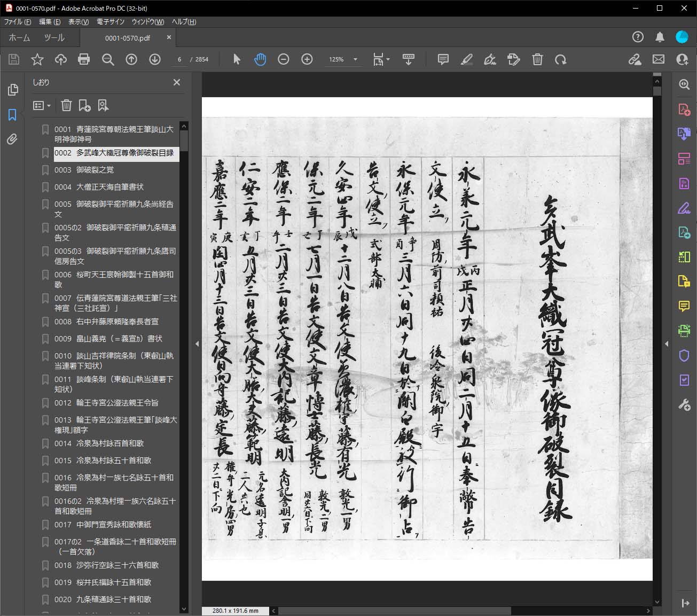697x616 pixels.
Task: Add a sticky note comment
Action: (x=443, y=59)
